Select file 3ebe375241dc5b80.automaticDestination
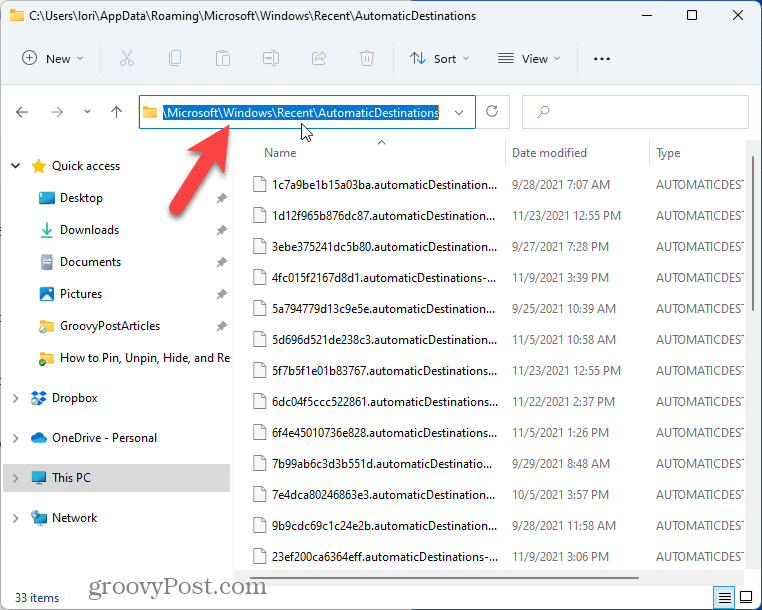 pyautogui.click(x=384, y=247)
